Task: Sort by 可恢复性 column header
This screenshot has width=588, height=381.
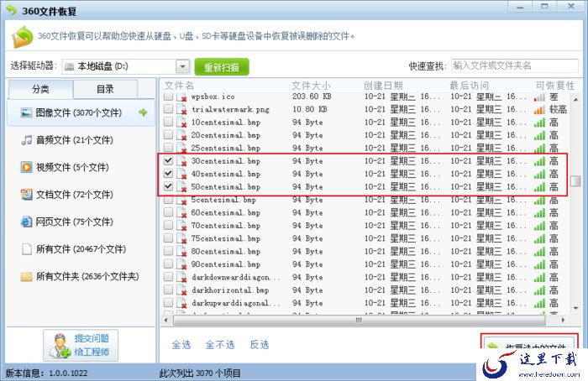Action: coord(555,86)
